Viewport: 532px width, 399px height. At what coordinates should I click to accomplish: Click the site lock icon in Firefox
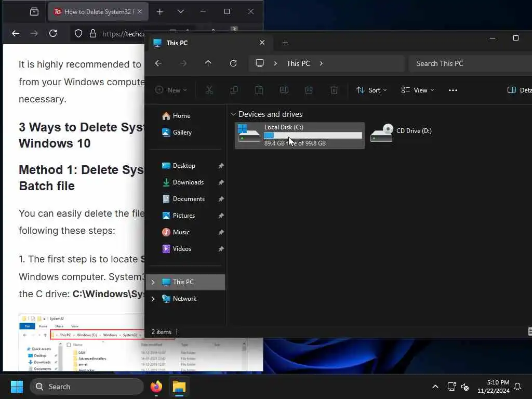click(93, 34)
